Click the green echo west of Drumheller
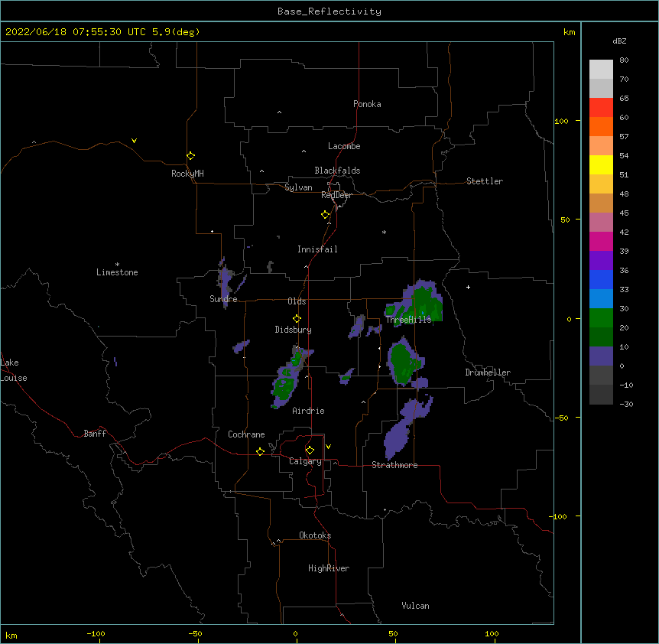 404,363
